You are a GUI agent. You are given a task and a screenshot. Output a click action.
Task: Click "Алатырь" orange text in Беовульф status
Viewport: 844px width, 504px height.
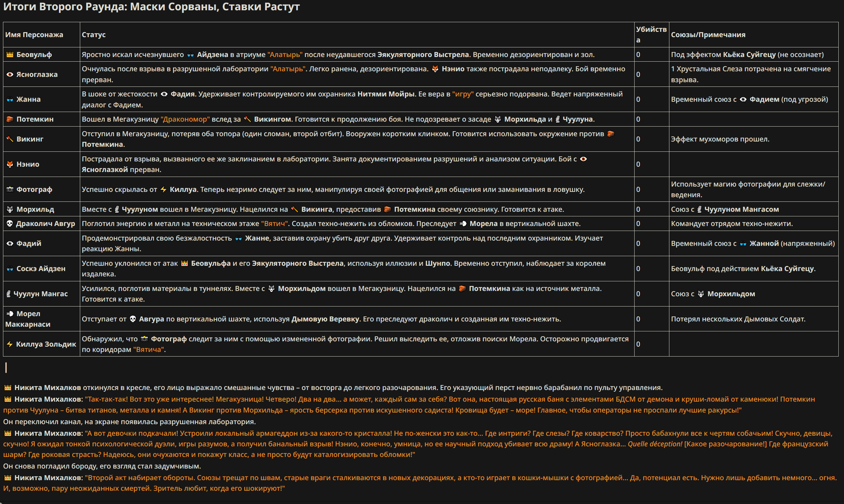(285, 55)
